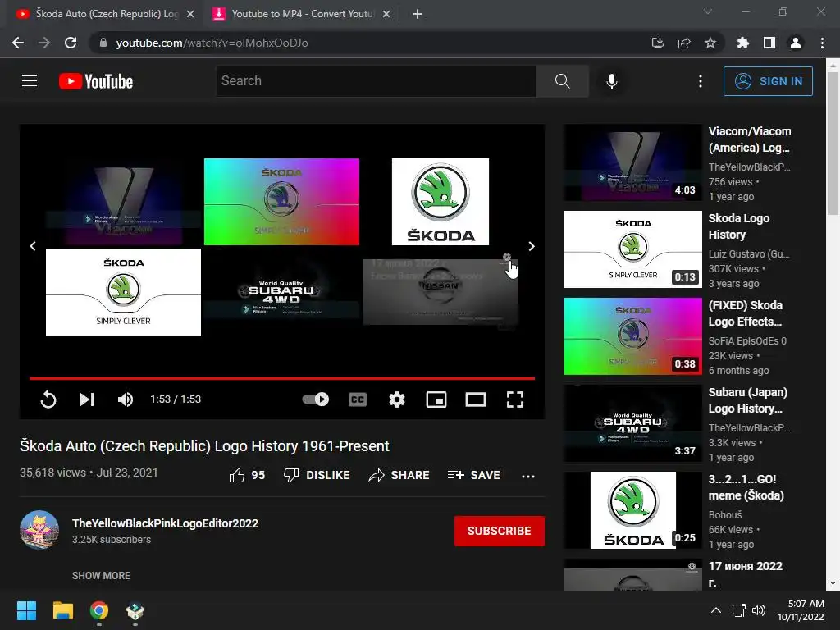
Task: Open 'Skoda Logo History' sidebar title
Action: point(739,226)
